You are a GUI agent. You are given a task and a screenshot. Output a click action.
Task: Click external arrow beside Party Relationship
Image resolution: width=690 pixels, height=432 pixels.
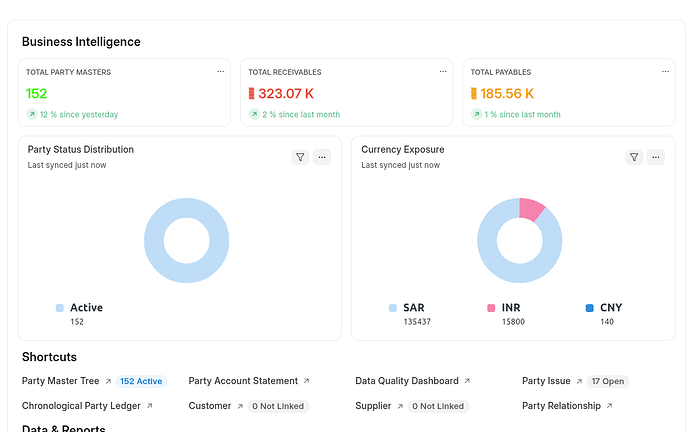click(x=610, y=406)
